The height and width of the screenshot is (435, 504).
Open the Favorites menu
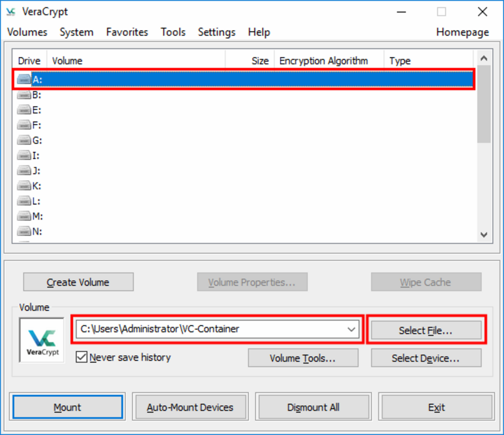127,32
